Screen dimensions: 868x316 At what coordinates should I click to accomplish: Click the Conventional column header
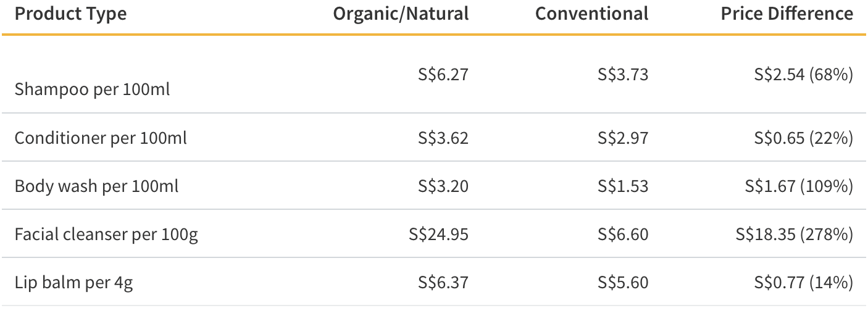coord(591,14)
